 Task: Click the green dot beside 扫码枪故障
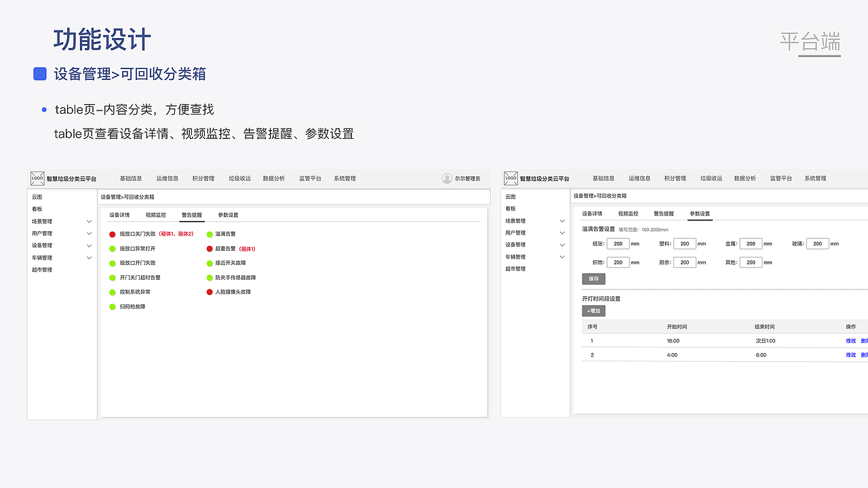tap(113, 307)
